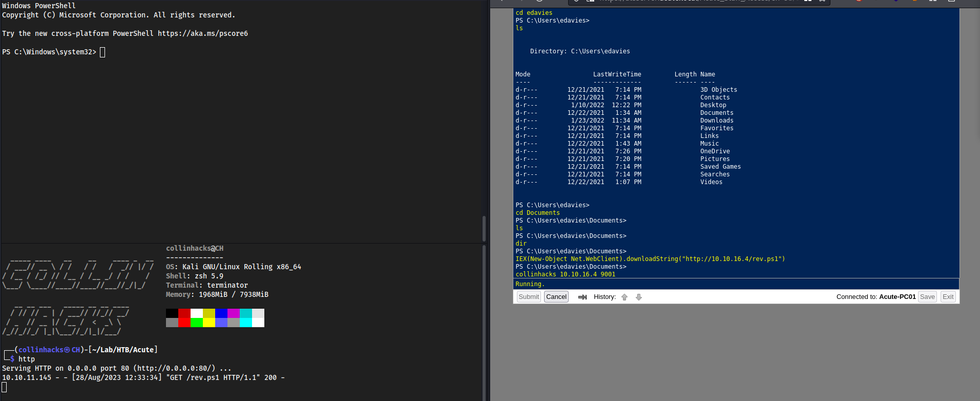Viewport: 980px width, 401px height.
Task: Click the 'Windows PowerShell' title line
Action: pos(39,6)
